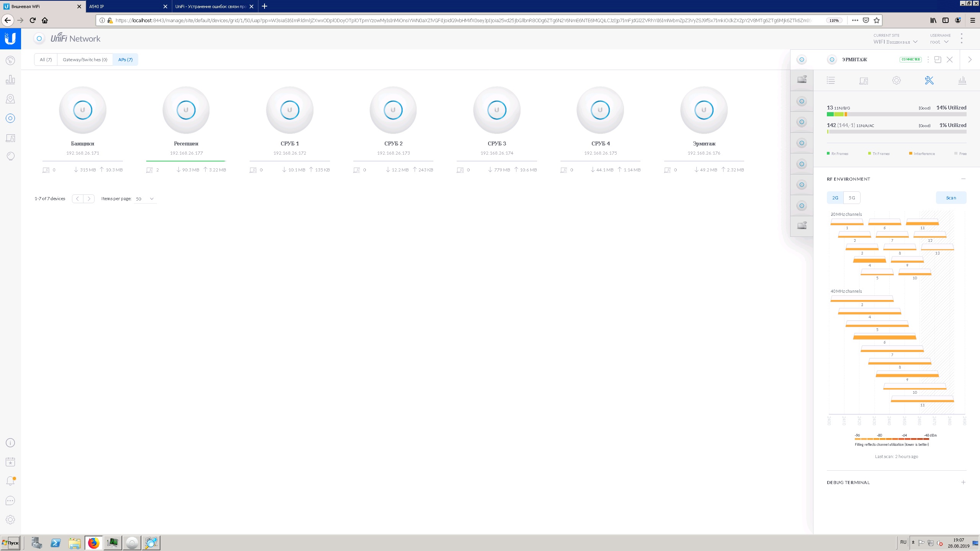980x551 pixels.
Task: Collapse the RF Environment section
Action: [963, 179]
